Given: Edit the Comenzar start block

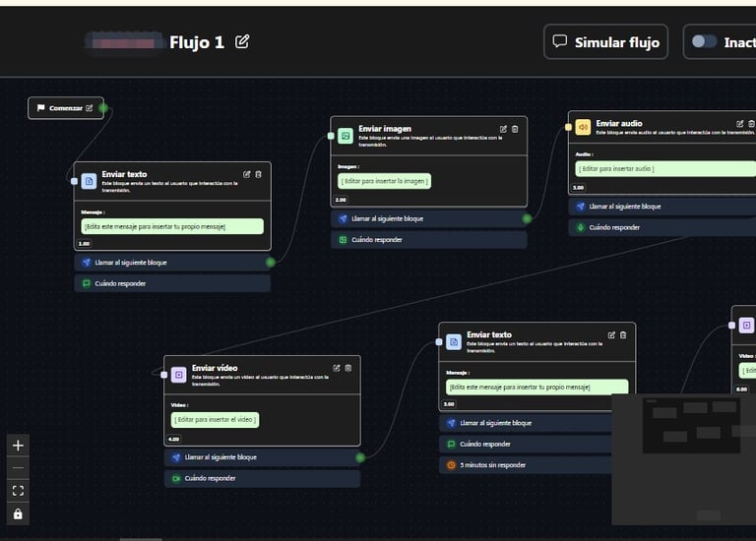Looking at the screenshot, I should (x=90, y=108).
